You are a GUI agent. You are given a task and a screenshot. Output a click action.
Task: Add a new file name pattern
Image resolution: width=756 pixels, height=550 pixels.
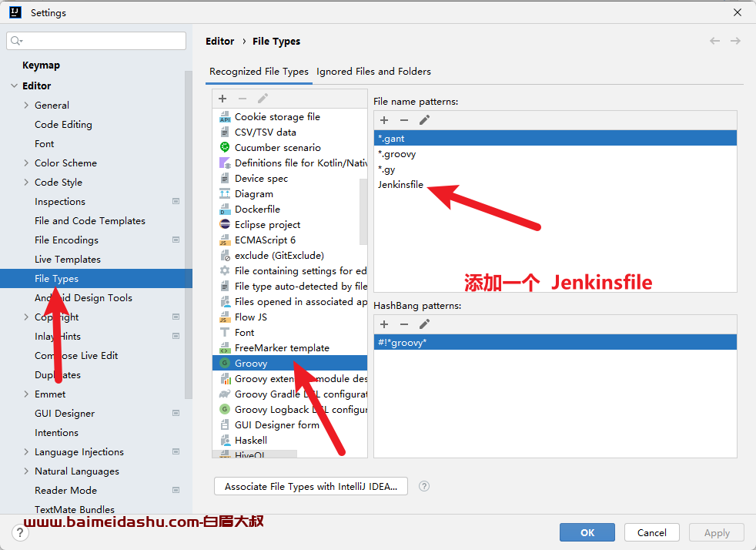pos(384,120)
